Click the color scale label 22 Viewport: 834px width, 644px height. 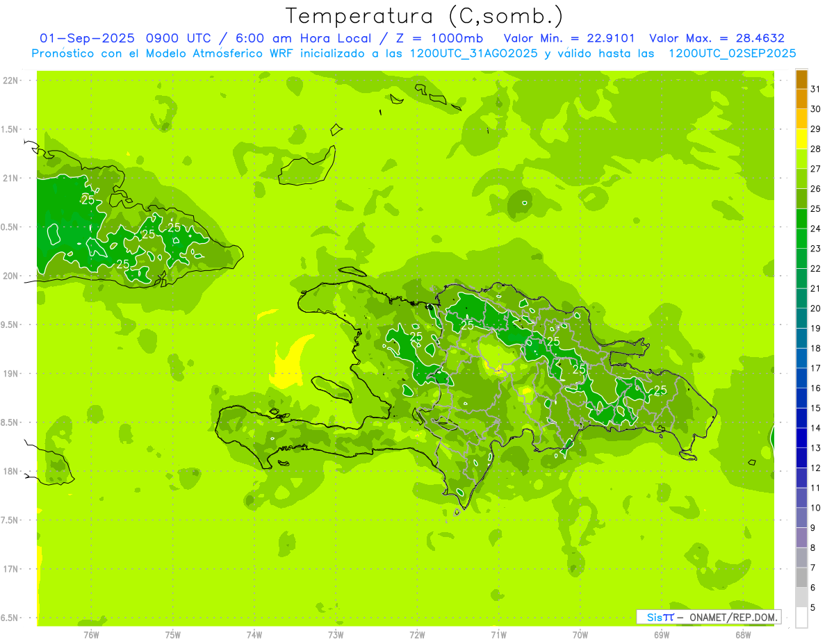[x=816, y=269]
